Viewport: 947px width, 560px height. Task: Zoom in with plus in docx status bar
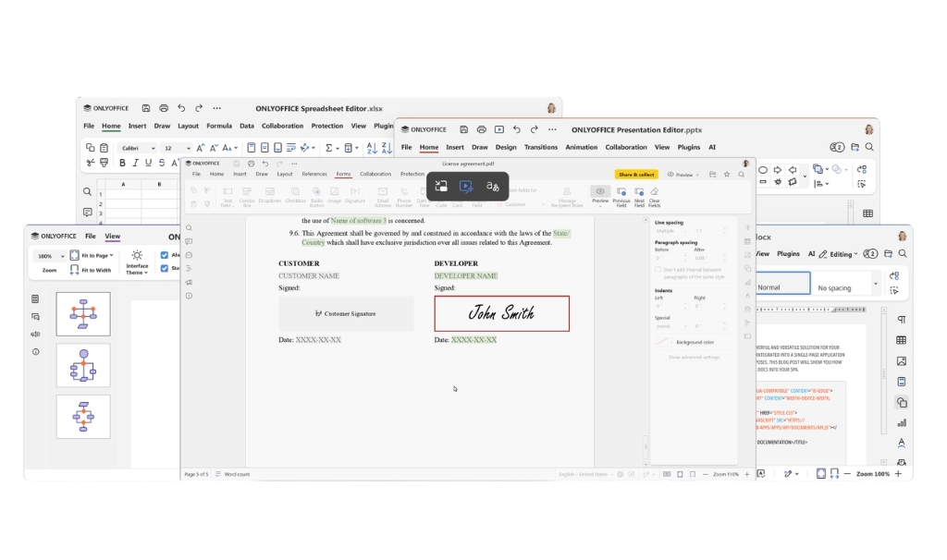pyautogui.click(x=898, y=474)
